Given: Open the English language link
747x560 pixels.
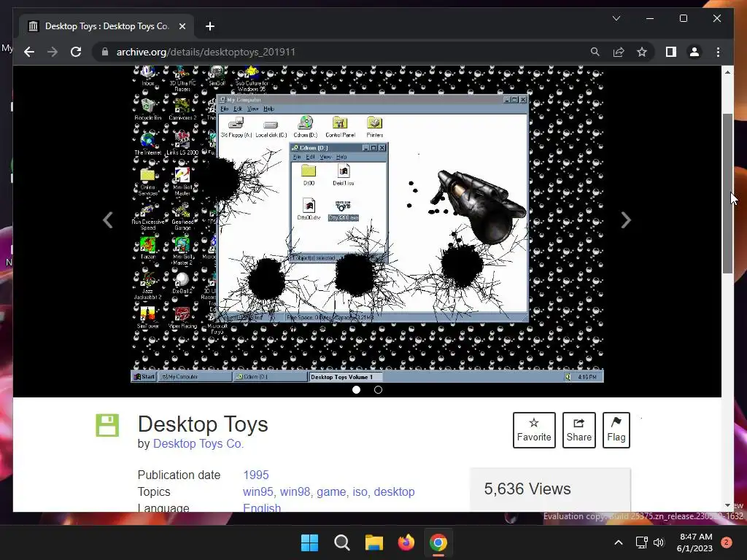Looking at the screenshot, I should [x=262, y=507].
